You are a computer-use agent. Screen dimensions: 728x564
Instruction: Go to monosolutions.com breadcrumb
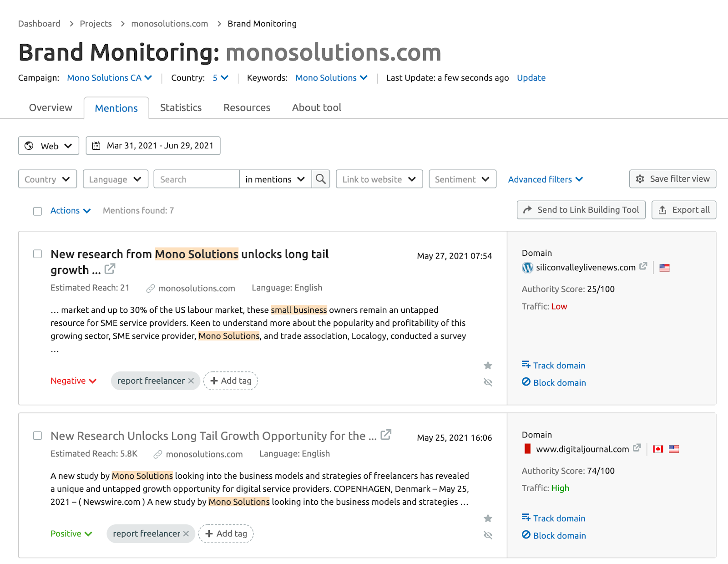pyautogui.click(x=170, y=24)
